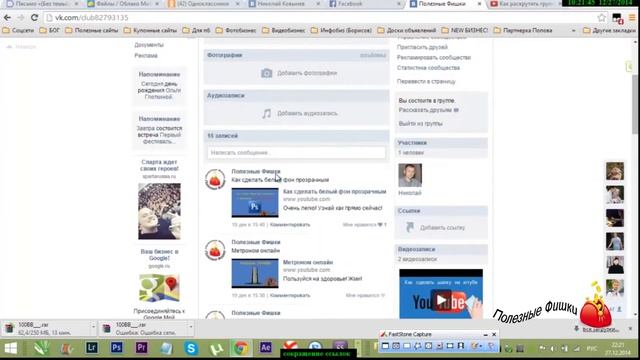Viewport: 640px width, 360px height.
Task: Switch to the Письмо «Без темы» tab
Action: tap(43, 4)
